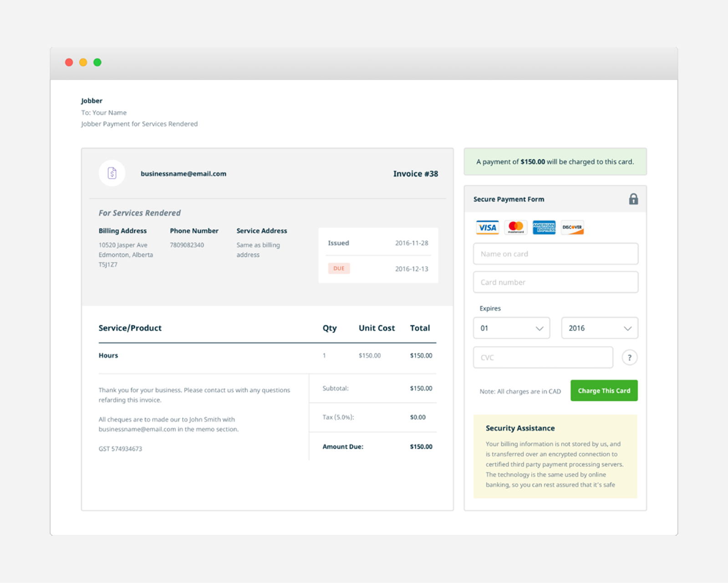Click the green window maximize dot
This screenshot has height=583, width=728.
pos(97,62)
